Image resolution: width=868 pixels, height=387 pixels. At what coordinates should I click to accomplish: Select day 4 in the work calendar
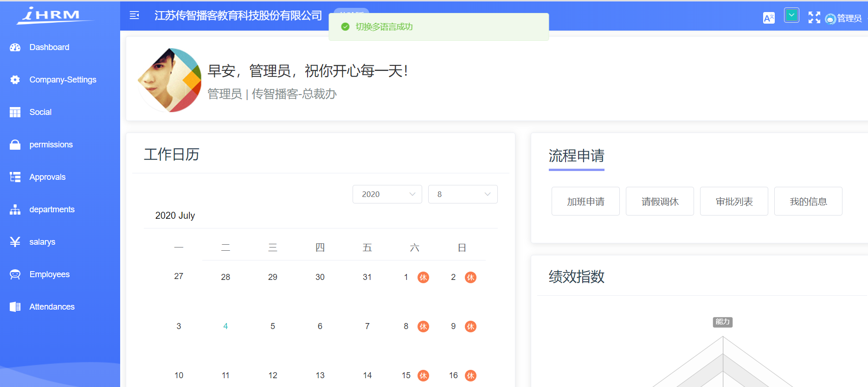pyautogui.click(x=225, y=326)
